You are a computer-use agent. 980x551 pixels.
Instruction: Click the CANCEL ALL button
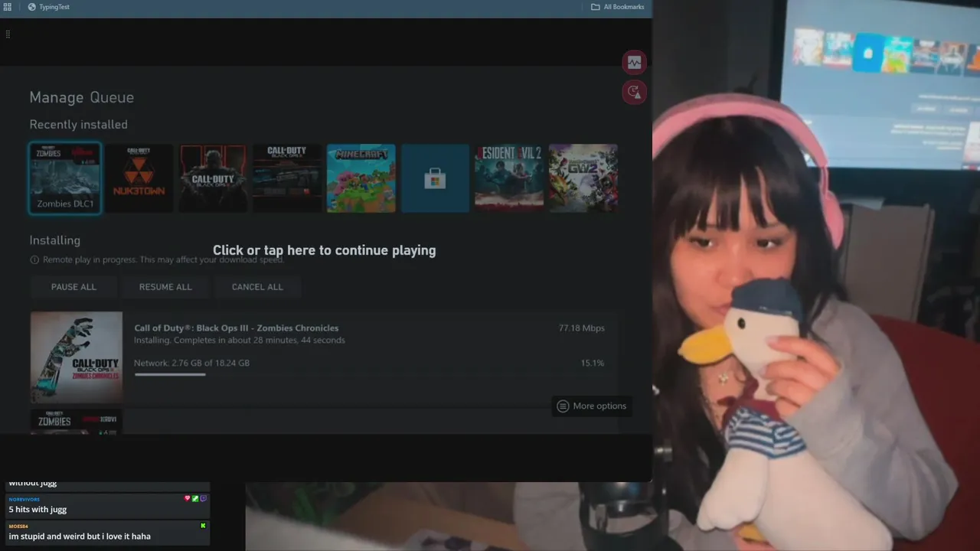pyautogui.click(x=257, y=287)
